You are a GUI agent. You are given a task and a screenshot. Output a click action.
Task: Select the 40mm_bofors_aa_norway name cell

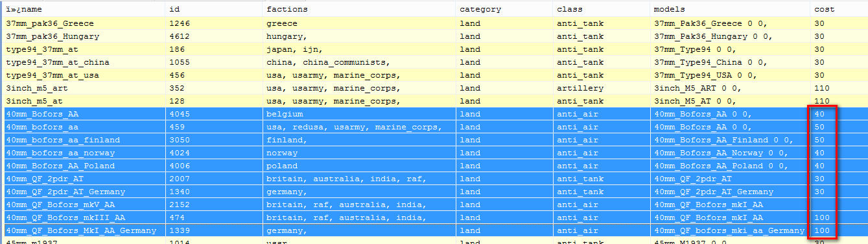(x=84, y=153)
